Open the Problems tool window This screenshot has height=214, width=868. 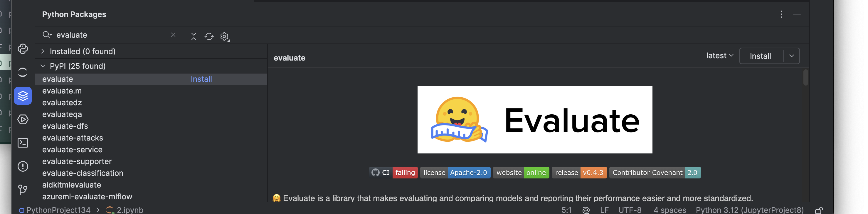click(x=23, y=166)
